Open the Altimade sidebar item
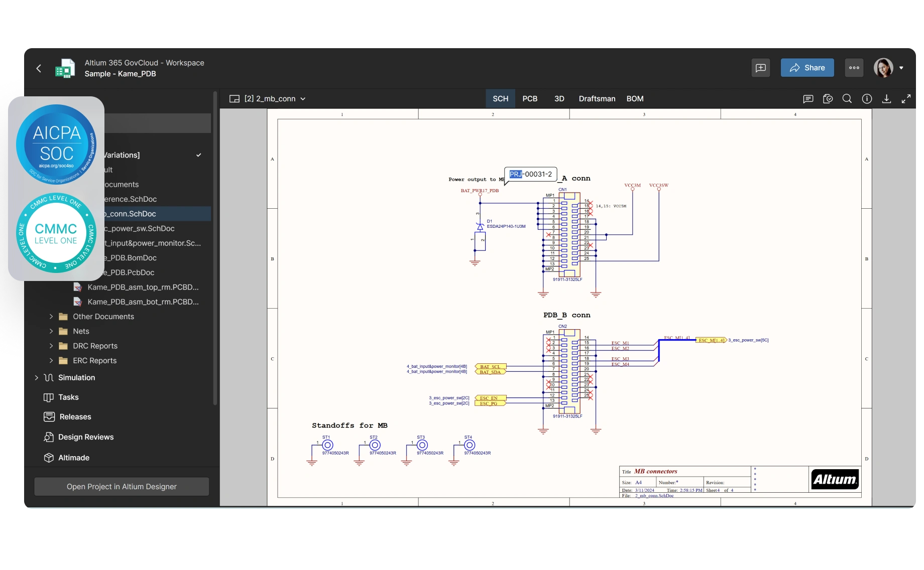Image resolution: width=924 pixels, height=570 pixels. tap(73, 458)
